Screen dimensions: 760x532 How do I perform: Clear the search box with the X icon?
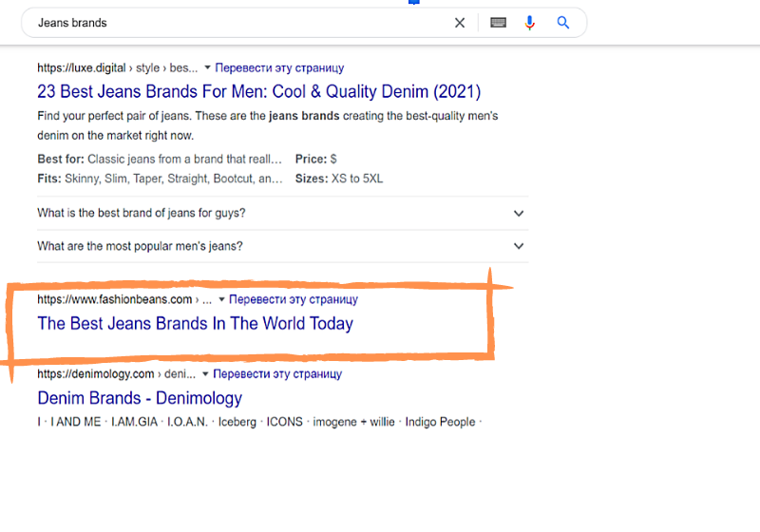(x=460, y=23)
